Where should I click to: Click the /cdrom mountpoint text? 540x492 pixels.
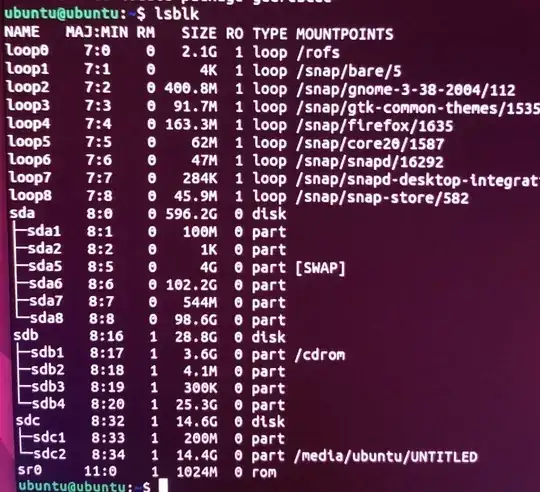pyautogui.click(x=320, y=355)
